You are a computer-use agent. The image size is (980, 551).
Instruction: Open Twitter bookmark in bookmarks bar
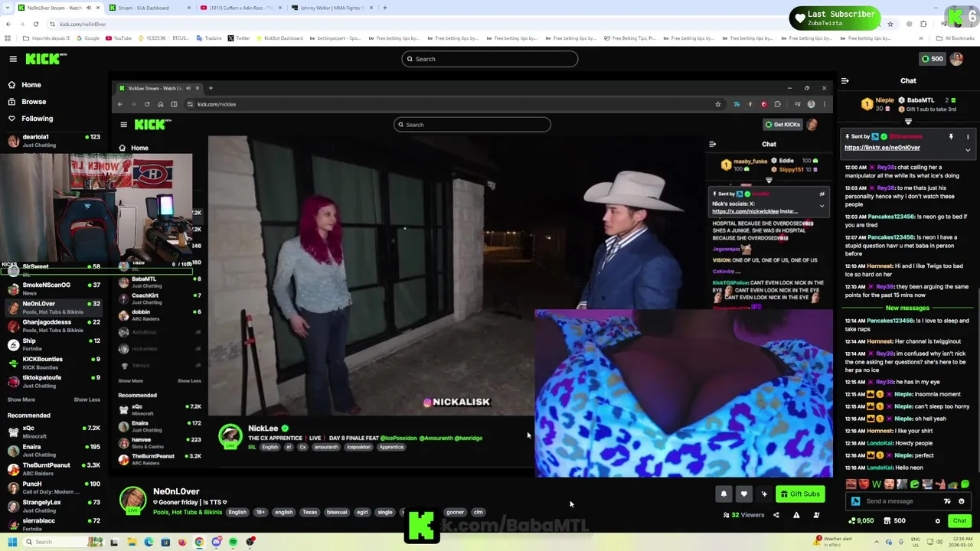238,38
